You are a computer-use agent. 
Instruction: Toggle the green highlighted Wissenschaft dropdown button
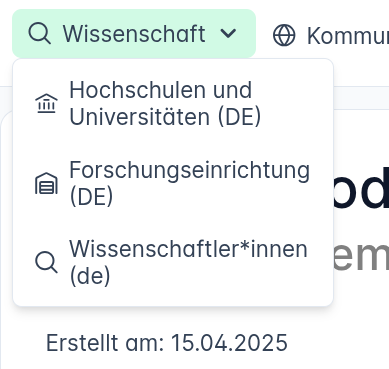pos(134,33)
